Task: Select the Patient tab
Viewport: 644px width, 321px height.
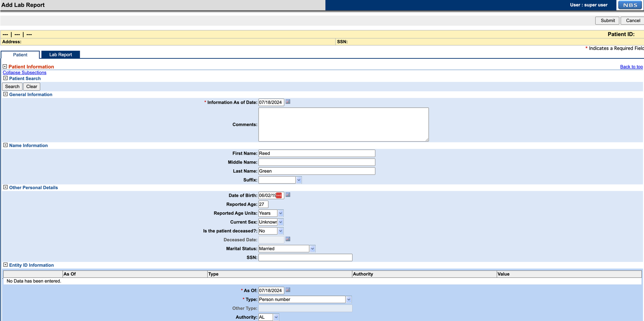Action: tap(20, 54)
